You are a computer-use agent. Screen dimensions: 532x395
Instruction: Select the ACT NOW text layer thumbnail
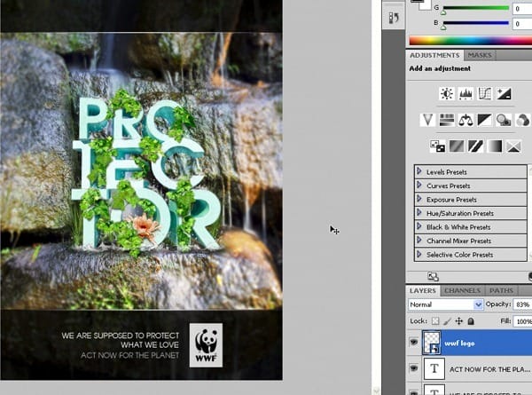click(x=434, y=368)
